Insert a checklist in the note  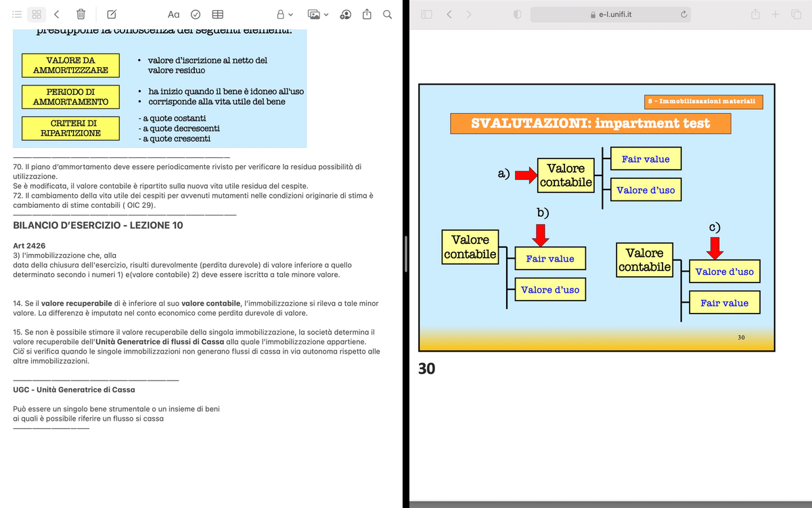196,14
